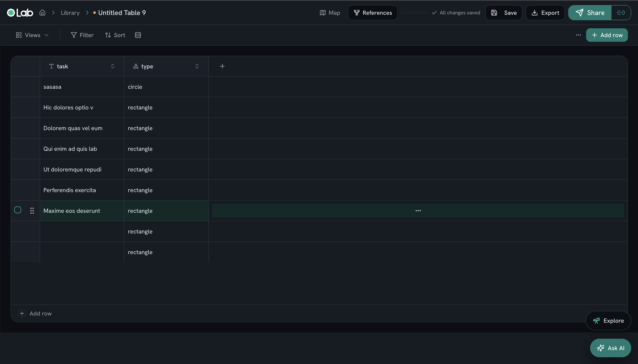Copy share link icon
The width and height of the screenshot is (638, 364).
pyautogui.click(x=621, y=13)
